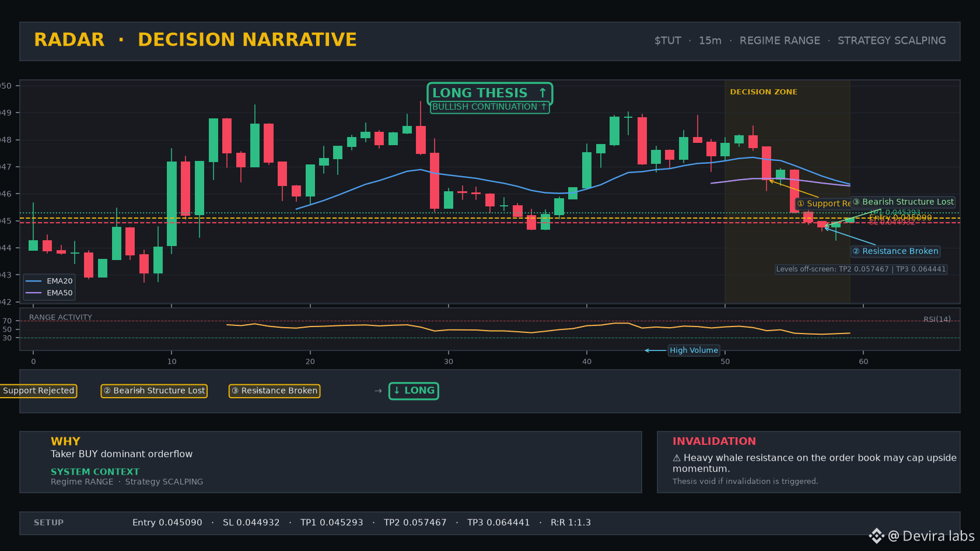Image resolution: width=980 pixels, height=551 pixels.
Task: Click Thesis void if invalidation is triggered
Action: tap(745, 481)
